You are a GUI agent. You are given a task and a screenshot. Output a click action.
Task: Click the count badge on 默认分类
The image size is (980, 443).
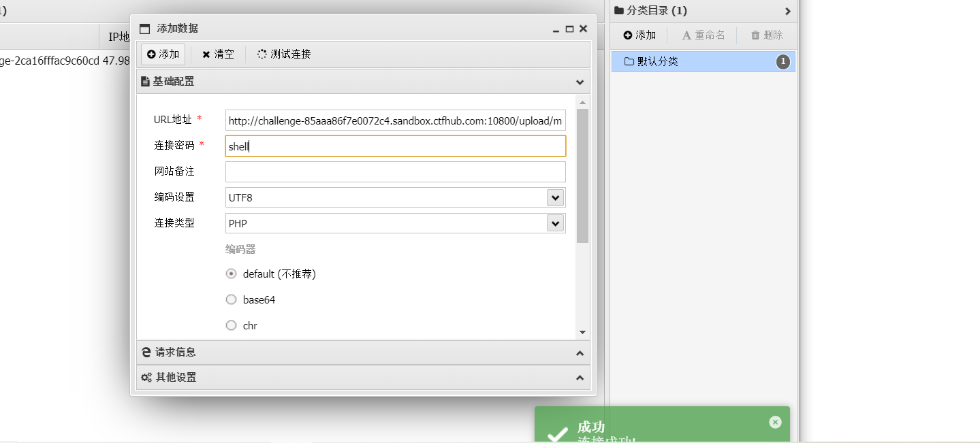[783, 62]
